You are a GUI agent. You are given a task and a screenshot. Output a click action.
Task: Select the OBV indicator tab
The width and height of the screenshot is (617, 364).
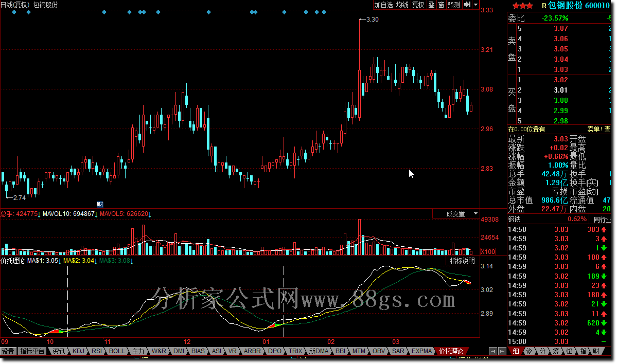tap(379, 351)
